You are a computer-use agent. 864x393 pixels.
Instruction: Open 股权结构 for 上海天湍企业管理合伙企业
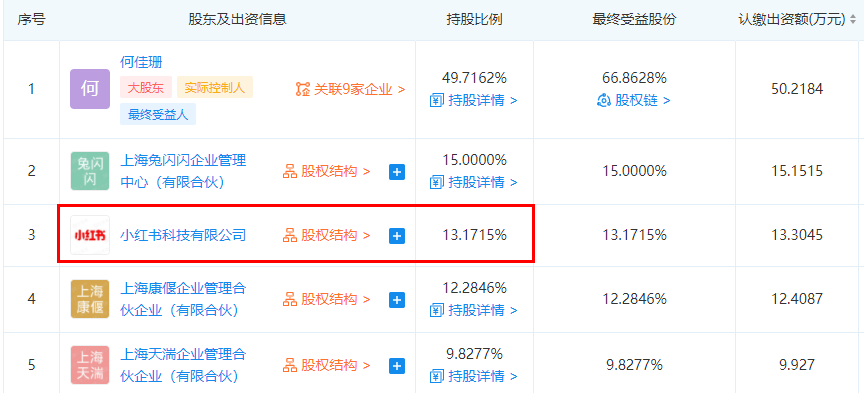coord(327,365)
